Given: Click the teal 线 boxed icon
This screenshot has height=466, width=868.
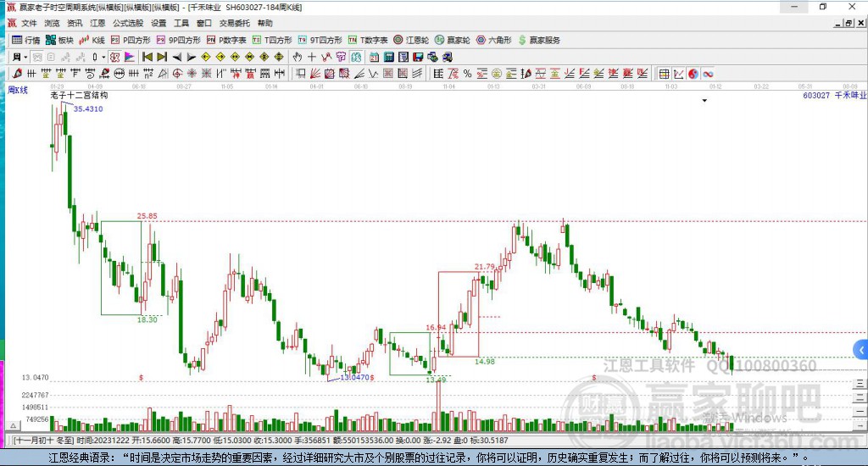Looking at the screenshot, I should tap(356, 57).
